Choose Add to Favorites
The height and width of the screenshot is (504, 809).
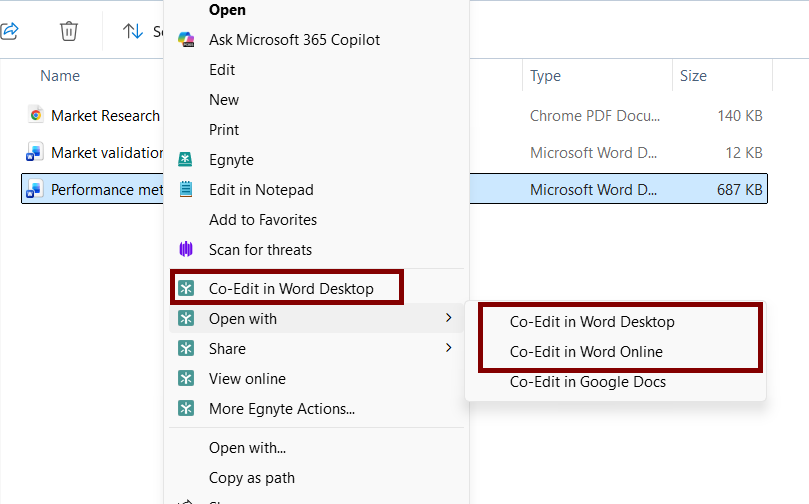[x=263, y=220]
